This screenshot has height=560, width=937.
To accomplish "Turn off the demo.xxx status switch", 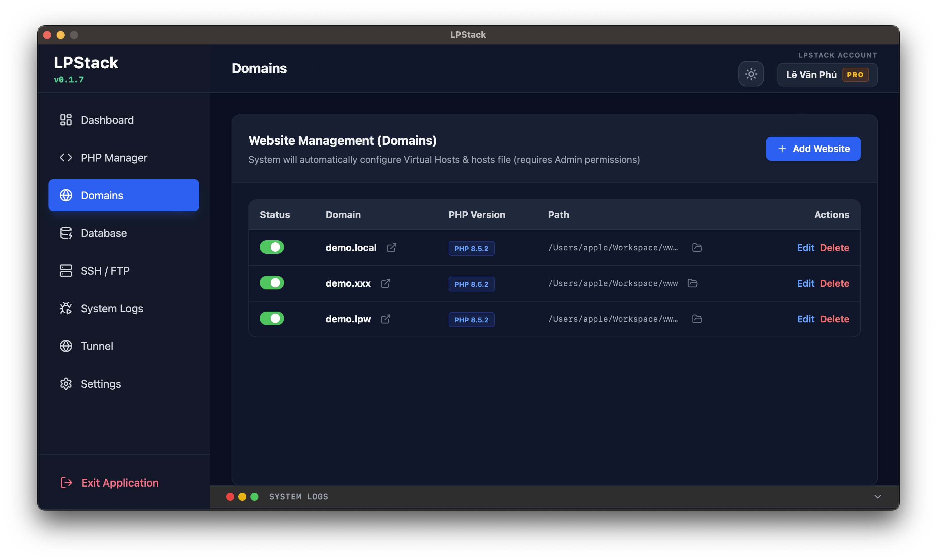I will tap(272, 283).
